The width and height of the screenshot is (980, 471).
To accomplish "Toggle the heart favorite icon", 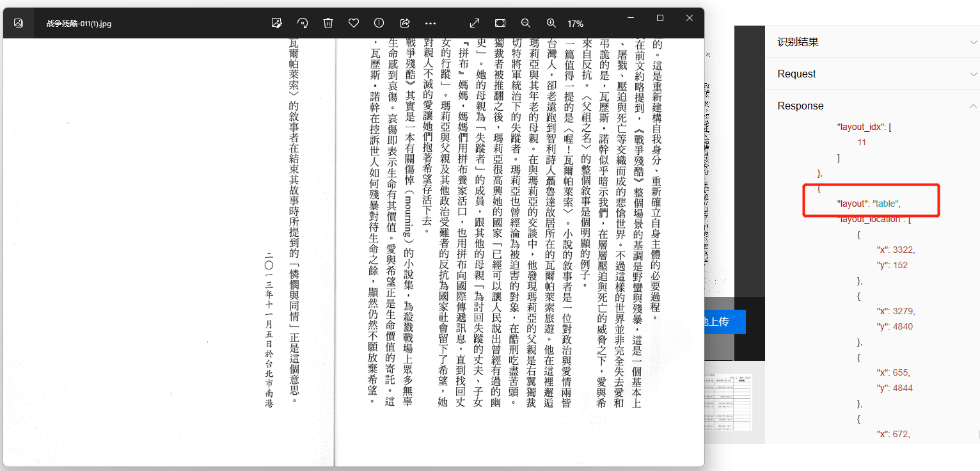I will 354,23.
